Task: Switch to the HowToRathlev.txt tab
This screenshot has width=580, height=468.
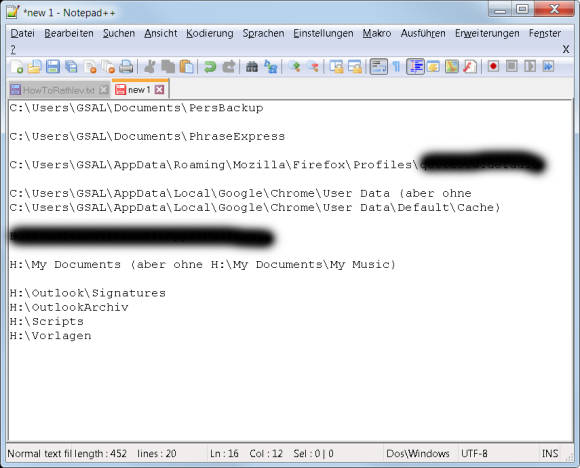Action: pos(59,90)
